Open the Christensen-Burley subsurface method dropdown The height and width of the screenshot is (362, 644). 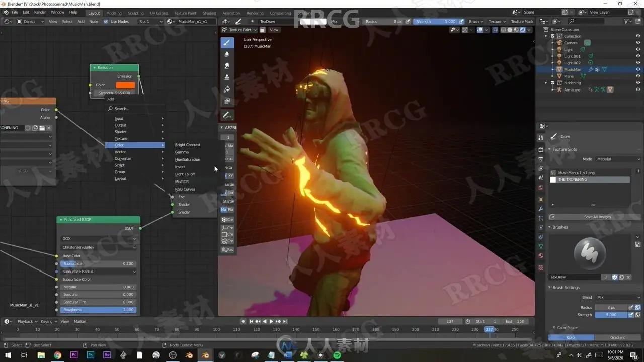coord(98,247)
